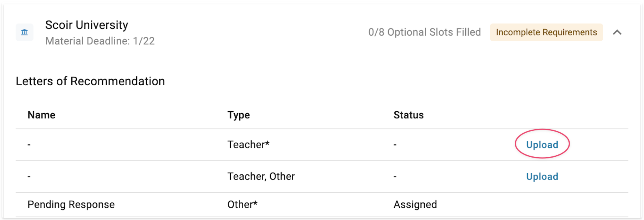Viewport: 644px width, 220px height.
Task: Click the status dash in Teacher* row
Action: tap(395, 145)
